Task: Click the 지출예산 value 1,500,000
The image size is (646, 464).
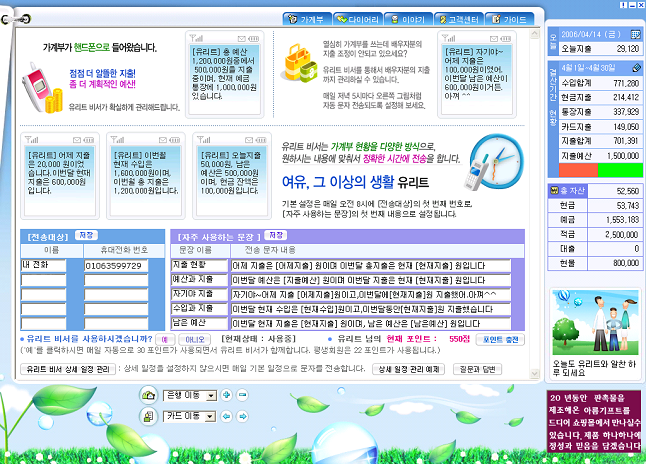Action: click(x=623, y=156)
